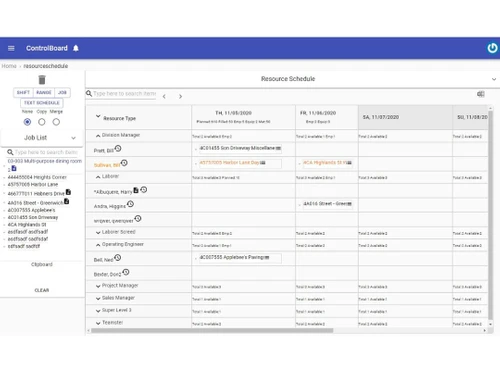500x375 pixels.
Task: Toggle the SHIFT mode button
Action: (23, 92)
